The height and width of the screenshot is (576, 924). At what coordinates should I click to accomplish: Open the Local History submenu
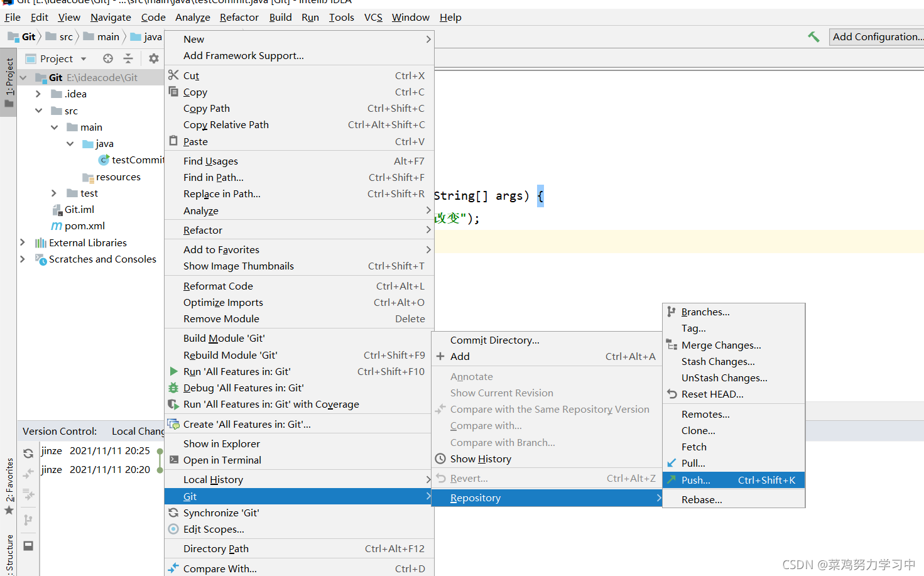coord(299,479)
